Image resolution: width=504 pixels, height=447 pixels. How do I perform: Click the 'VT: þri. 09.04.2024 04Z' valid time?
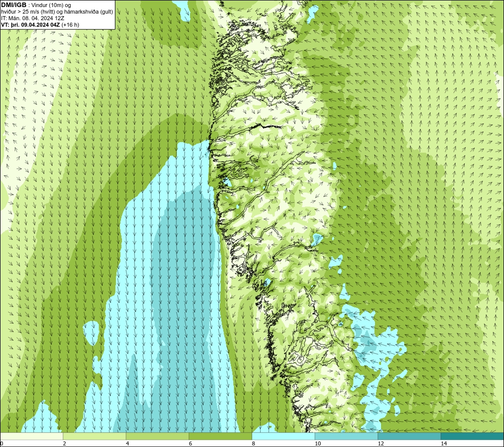pyautogui.click(x=30, y=25)
